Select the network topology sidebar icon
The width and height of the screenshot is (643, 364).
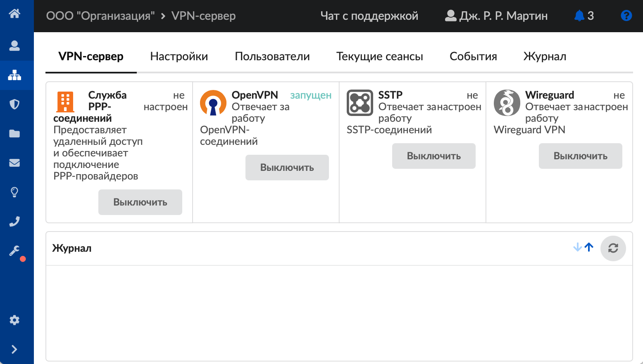coord(14,75)
